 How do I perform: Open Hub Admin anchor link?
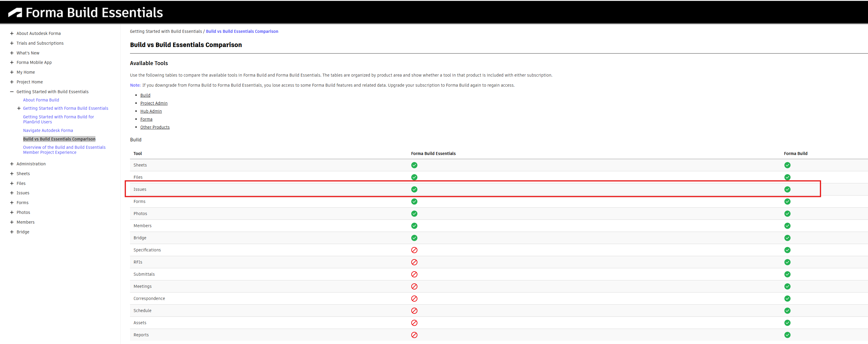point(151,111)
